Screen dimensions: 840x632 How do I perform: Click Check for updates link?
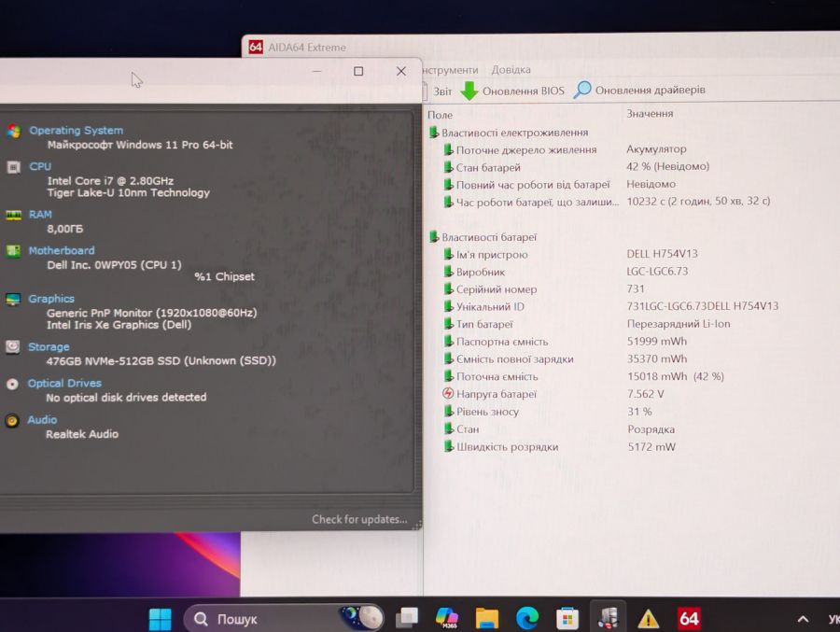point(359,519)
